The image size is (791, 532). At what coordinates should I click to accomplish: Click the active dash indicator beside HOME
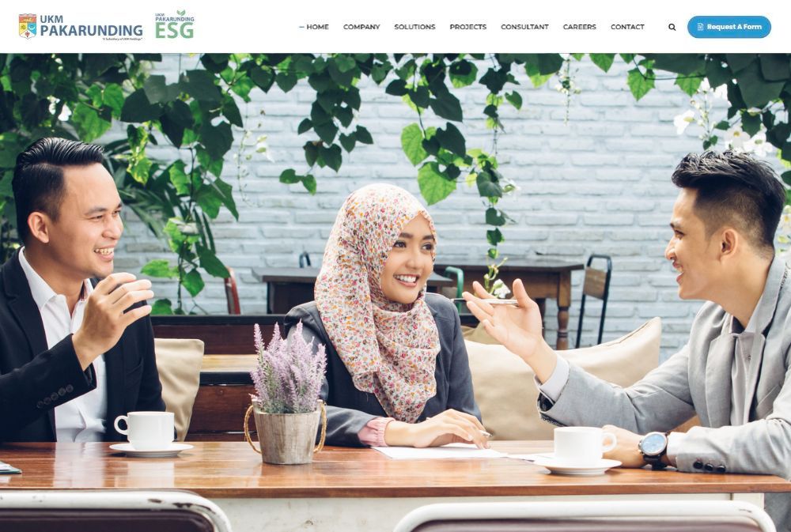(301, 27)
